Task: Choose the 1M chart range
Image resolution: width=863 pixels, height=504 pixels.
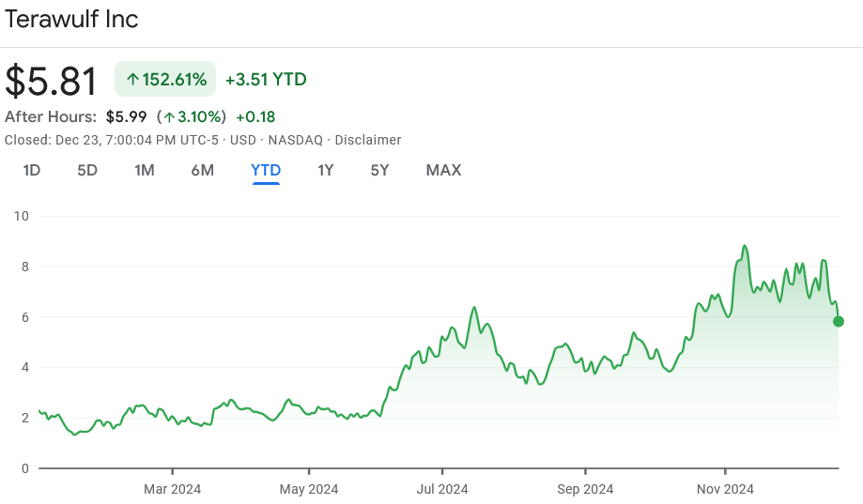Action: [145, 171]
